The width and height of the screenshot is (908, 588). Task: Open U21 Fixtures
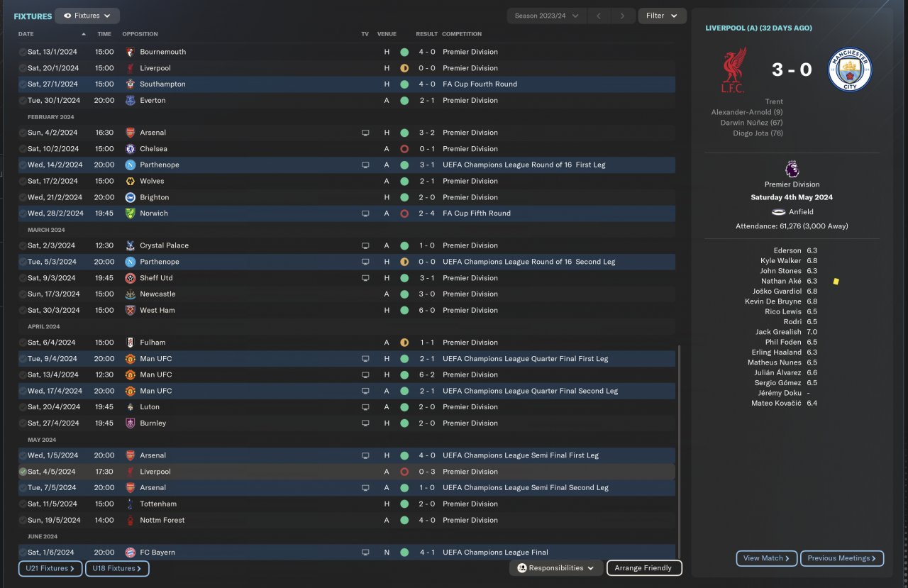pos(50,568)
